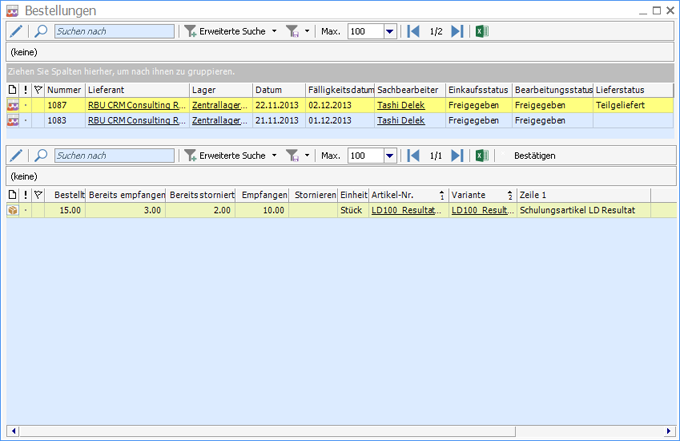Export the orders list to Excel

[482, 31]
